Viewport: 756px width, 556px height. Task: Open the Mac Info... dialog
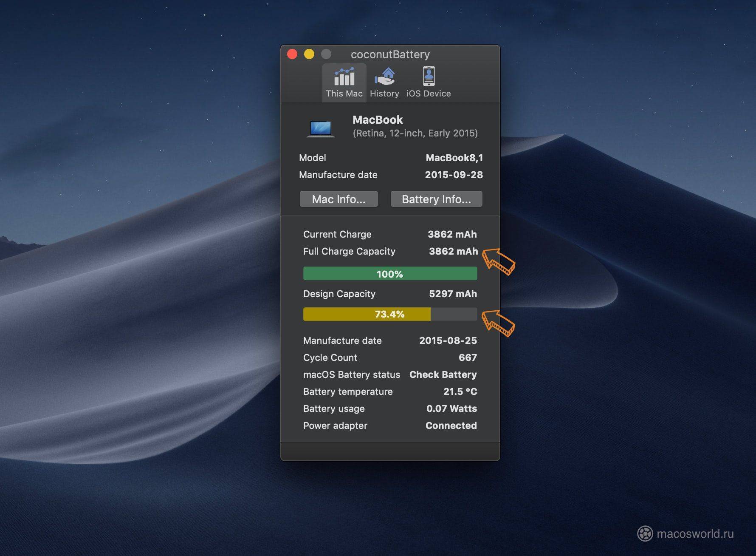(x=339, y=199)
